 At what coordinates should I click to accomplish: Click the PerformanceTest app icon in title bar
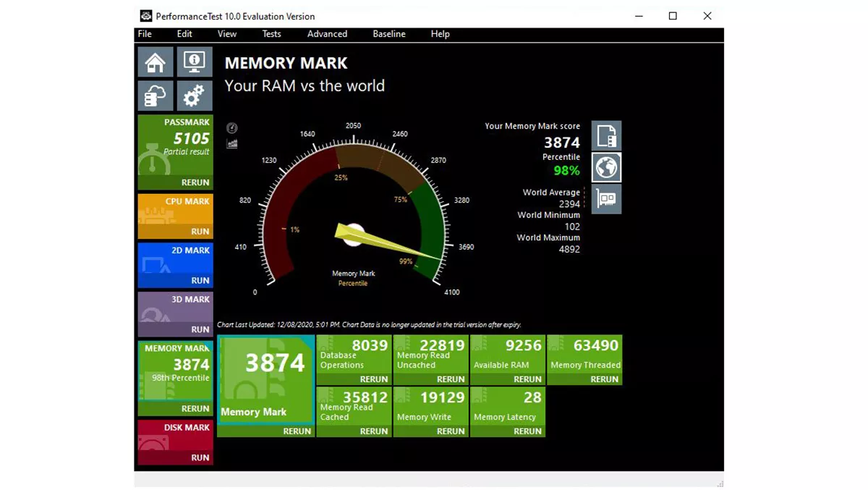click(145, 16)
